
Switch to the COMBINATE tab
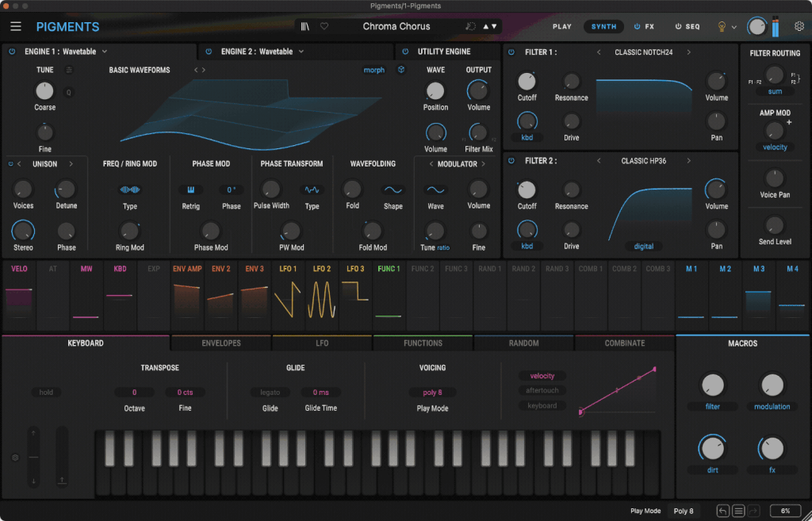pyautogui.click(x=625, y=343)
